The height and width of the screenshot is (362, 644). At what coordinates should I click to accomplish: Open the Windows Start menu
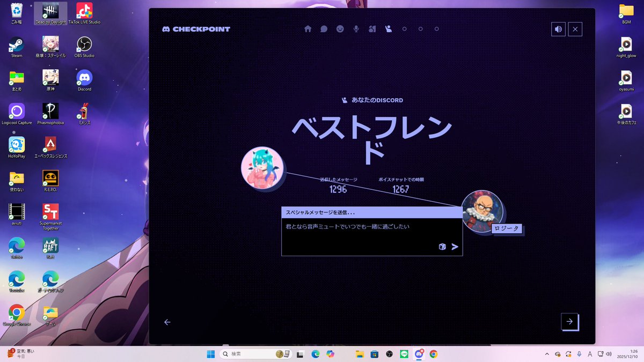(x=211, y=354)
